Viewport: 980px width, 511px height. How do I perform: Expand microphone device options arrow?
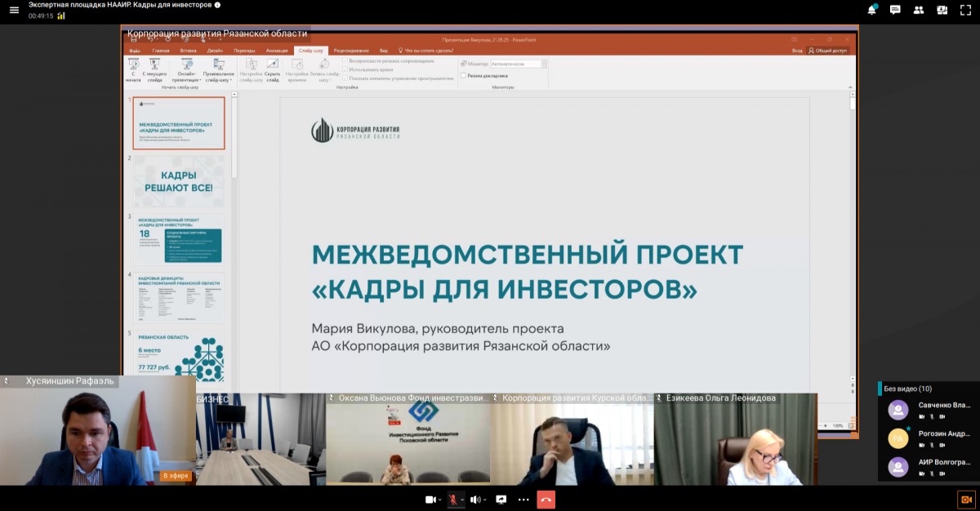462,500
